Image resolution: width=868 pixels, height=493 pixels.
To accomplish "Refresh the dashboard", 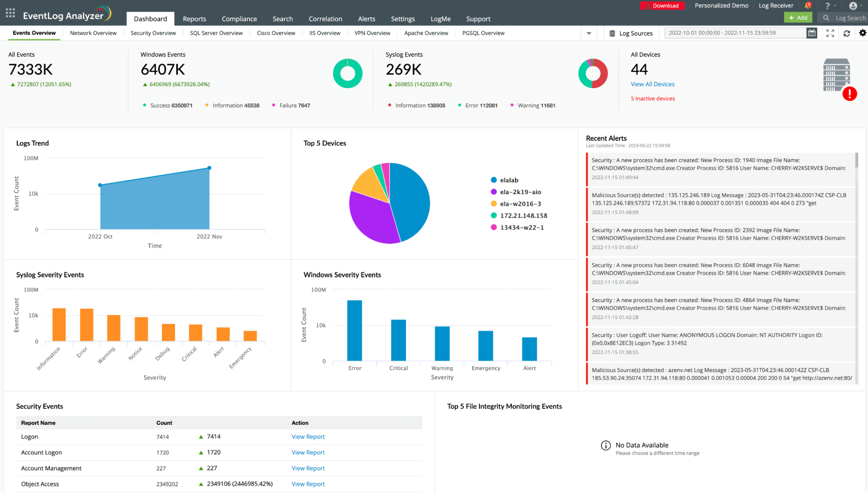I will tap(846, 33).
